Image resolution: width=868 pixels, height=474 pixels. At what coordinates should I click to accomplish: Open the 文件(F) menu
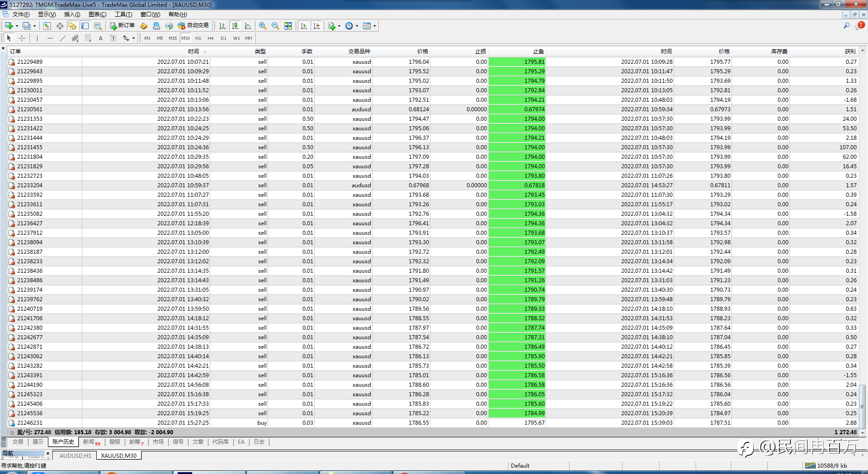21,14
